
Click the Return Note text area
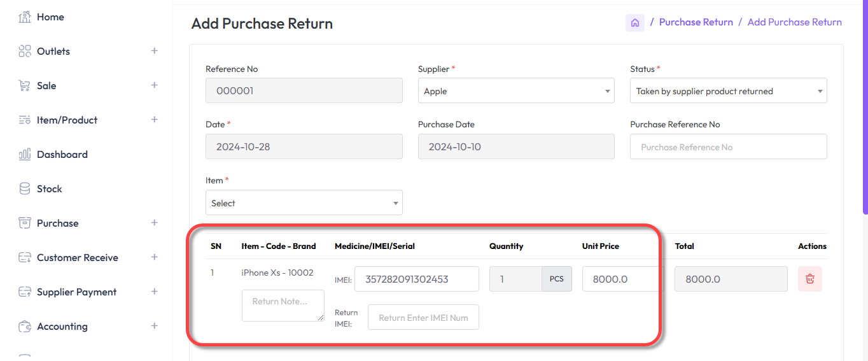(283, 306)
